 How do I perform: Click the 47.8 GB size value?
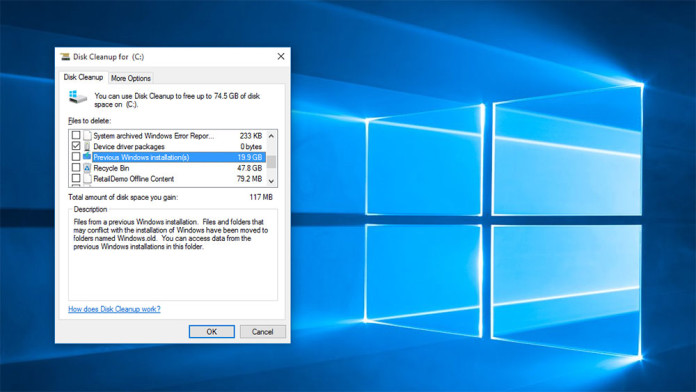tap(249, 168)
